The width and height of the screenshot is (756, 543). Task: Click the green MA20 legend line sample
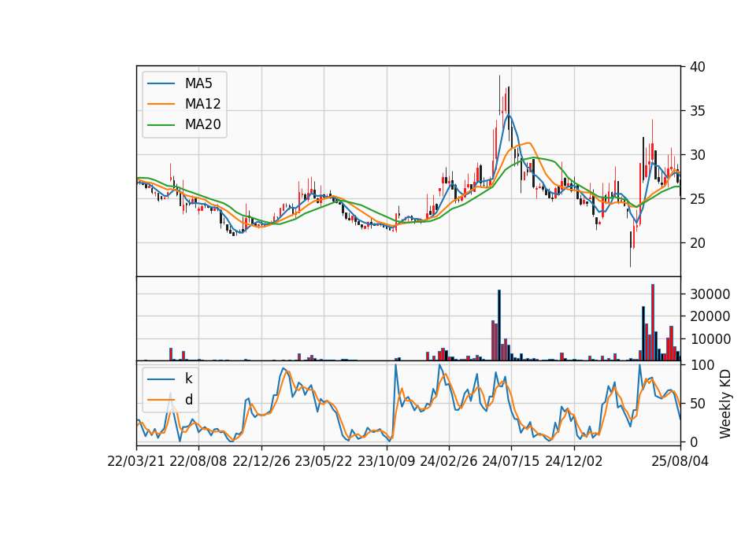pyautogui.click(x=161, y=125)
